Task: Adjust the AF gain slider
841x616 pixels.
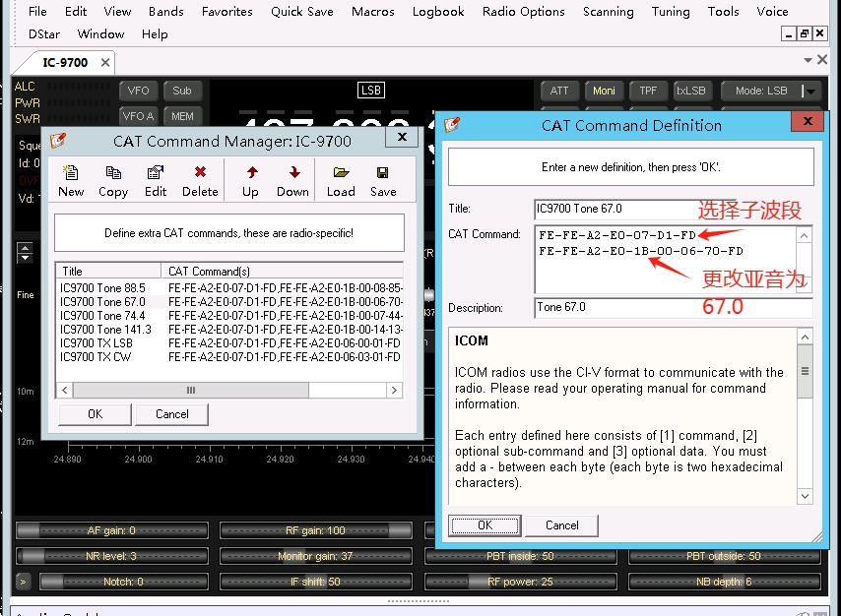Action: [112, 530]
